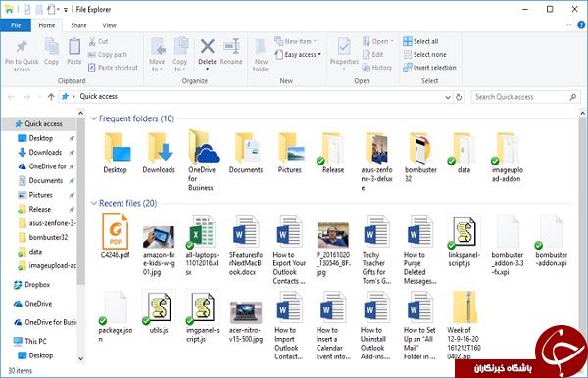
Task: Select OneDrive in the navigation pane
Action: coord(33,304)
